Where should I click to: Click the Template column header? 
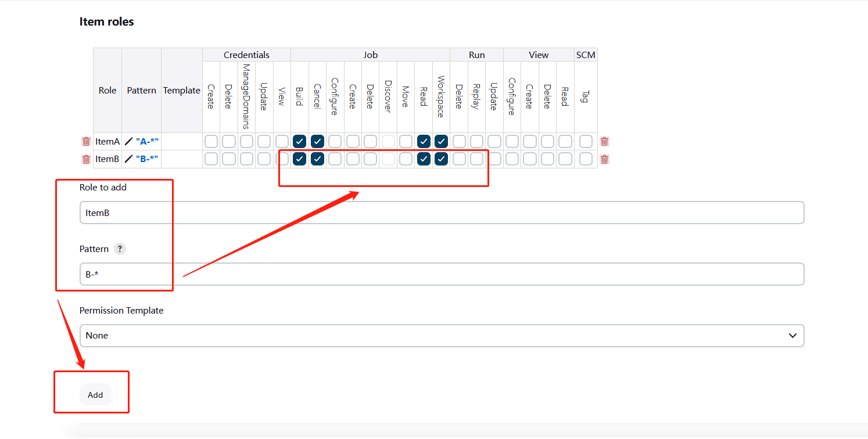pos(182,91)
